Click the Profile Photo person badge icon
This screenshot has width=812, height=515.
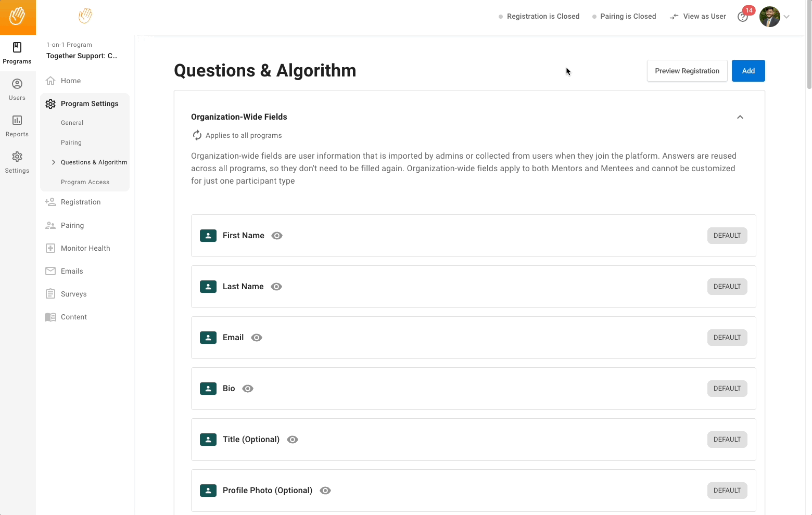coord(208,491)
